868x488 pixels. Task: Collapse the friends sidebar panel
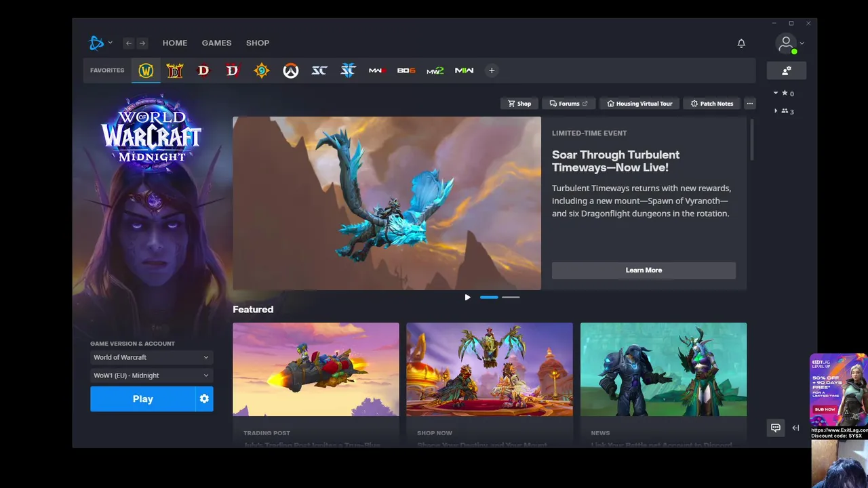[x=795, y=428]
